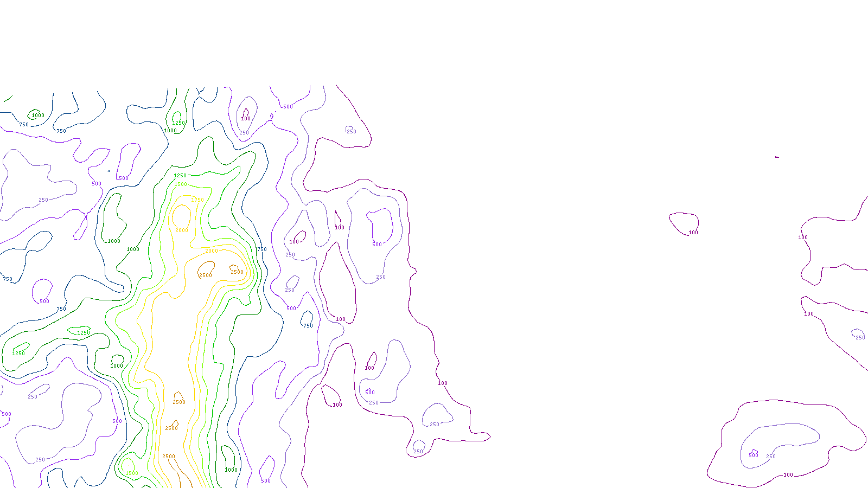
Task: Click the yellow 1750 contour label
Action: [x=197, y=200]
